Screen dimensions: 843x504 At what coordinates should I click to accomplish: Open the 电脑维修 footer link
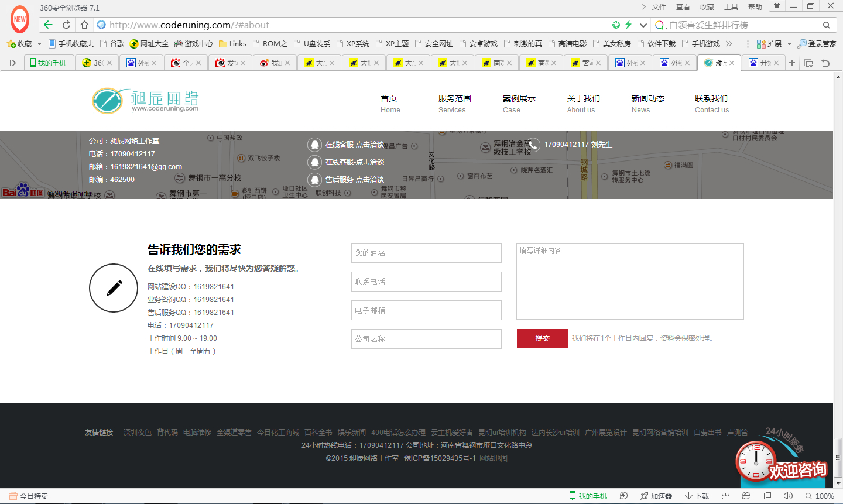coord(197,433)
